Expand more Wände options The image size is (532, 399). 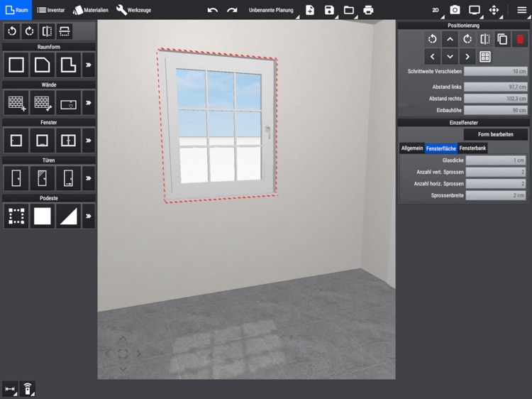[89, 103]
